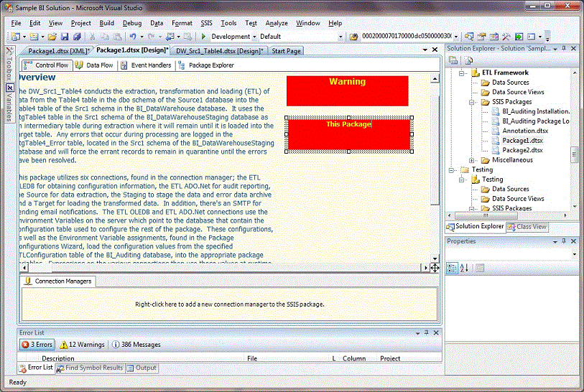
Task: Click the red This Package annotation
Action: click(x=349, y=135)
